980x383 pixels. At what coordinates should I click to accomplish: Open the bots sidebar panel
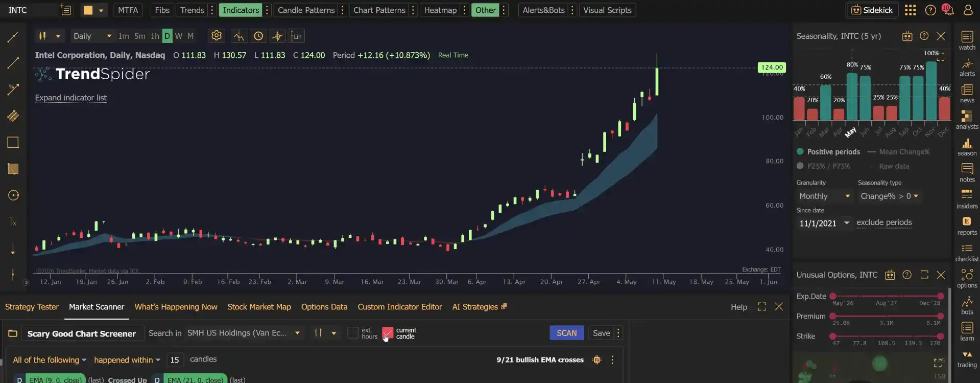click(x=967, y=305)
